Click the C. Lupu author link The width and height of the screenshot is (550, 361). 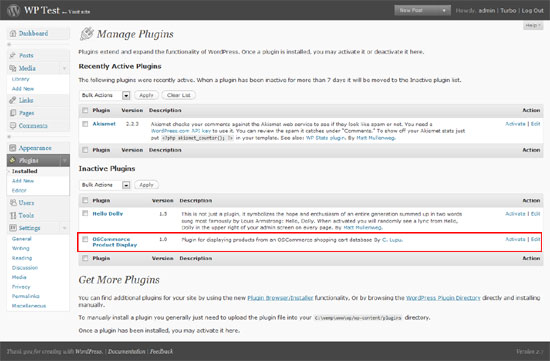click(392, 240)
